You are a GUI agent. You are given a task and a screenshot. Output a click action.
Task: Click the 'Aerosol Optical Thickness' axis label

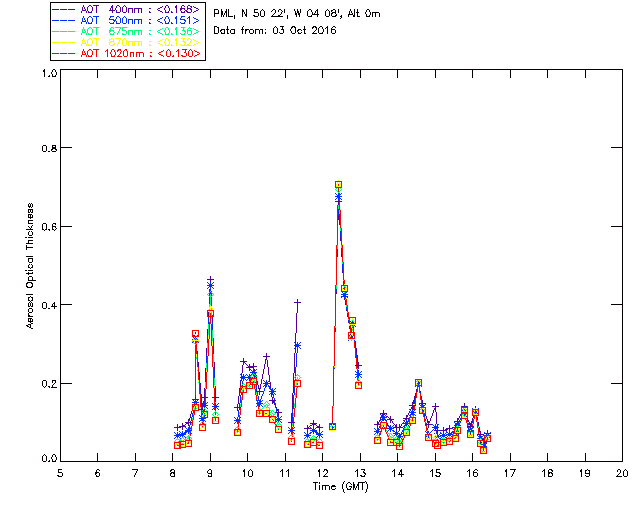(x=30, y=266)
